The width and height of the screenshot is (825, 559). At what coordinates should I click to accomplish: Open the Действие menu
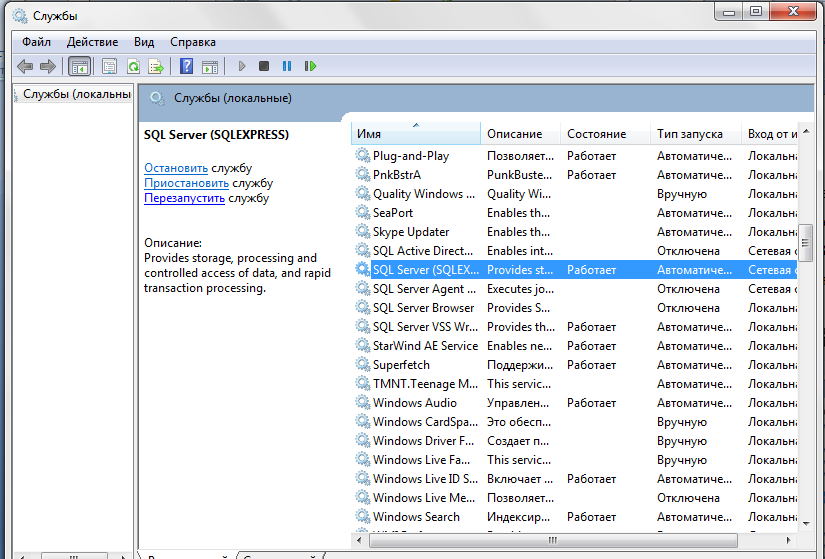(93, 42)
